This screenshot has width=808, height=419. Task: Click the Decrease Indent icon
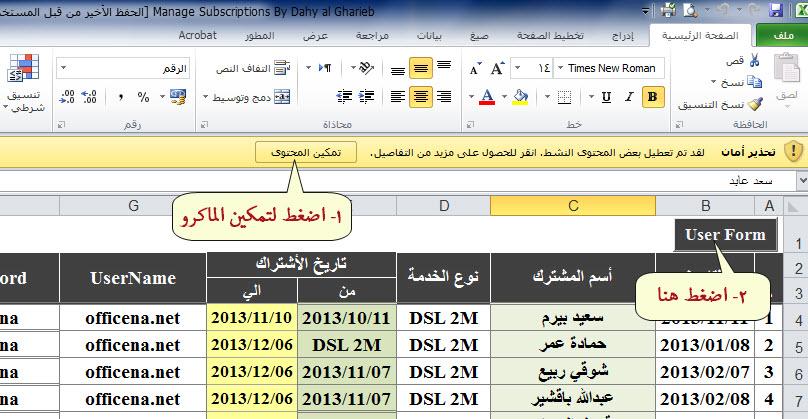366,96
